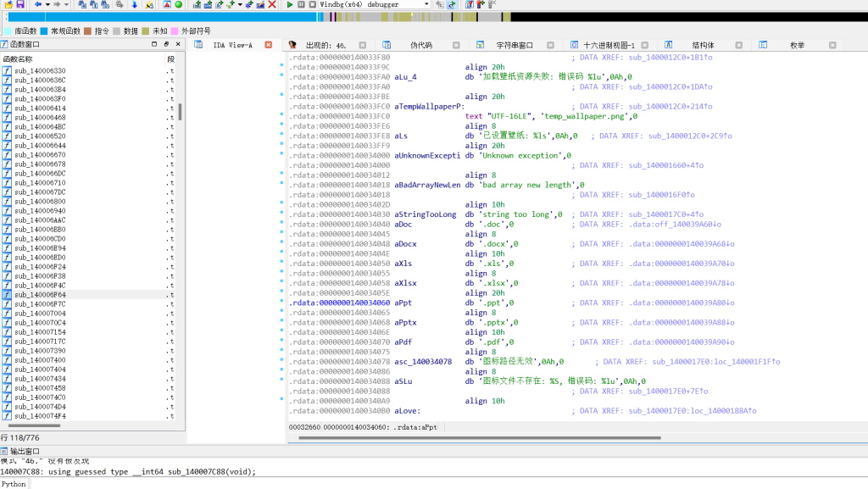Screen dimensions: 868x489
Task: Start the debugger with the green play button
Action: click(290, 4)
